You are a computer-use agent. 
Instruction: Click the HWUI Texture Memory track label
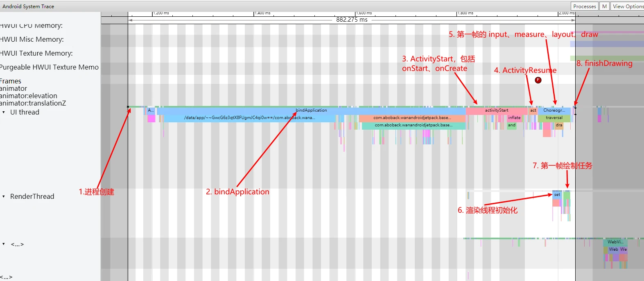coord(36,53)
